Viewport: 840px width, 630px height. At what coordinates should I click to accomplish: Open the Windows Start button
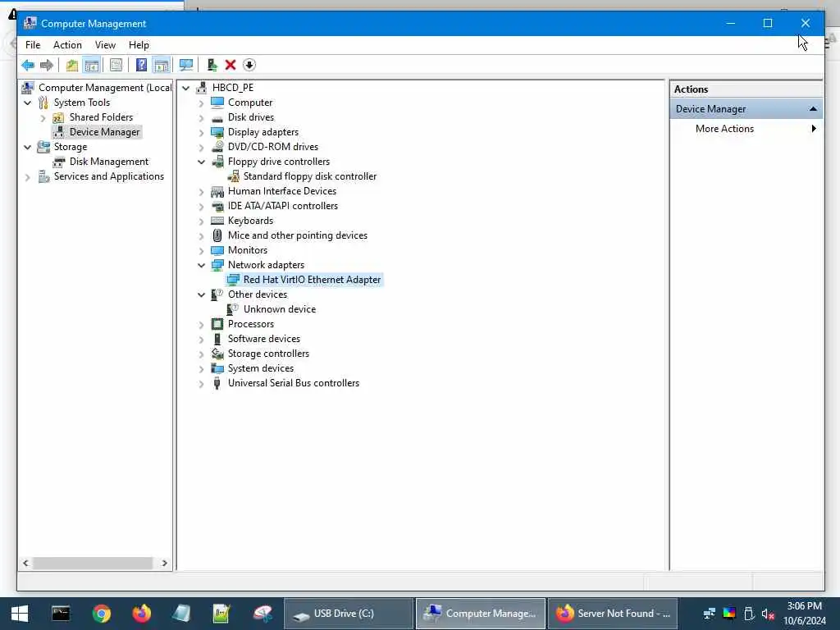click(20, 614)
